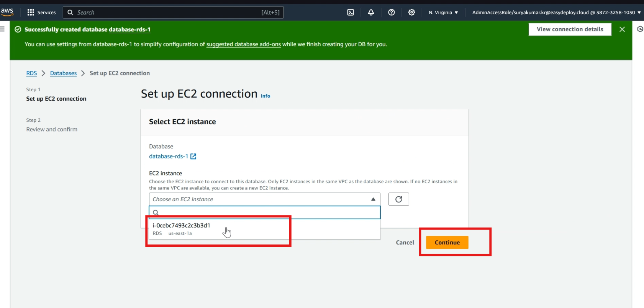Open the notifications bell

pos(371,12)
